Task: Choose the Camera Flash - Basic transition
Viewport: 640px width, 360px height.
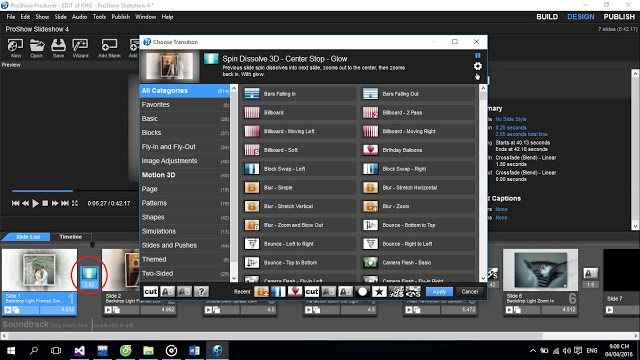Action: point(418,262)
